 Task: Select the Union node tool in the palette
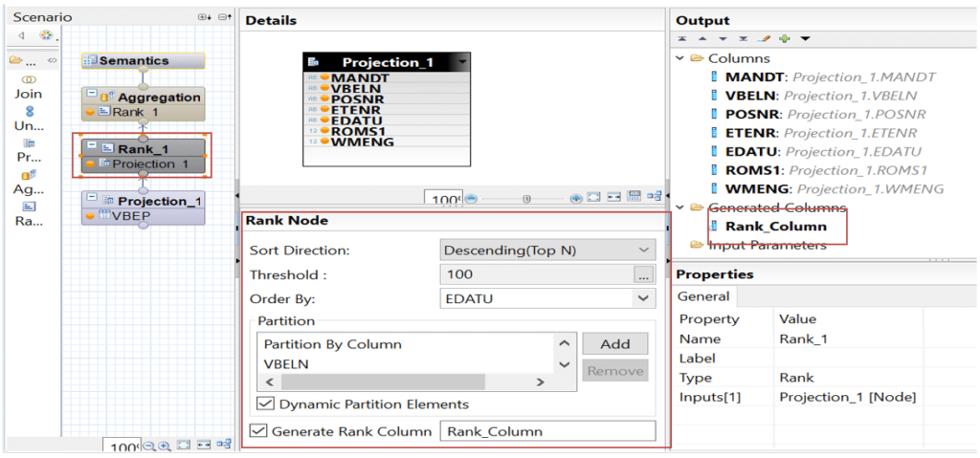[29, 119]
